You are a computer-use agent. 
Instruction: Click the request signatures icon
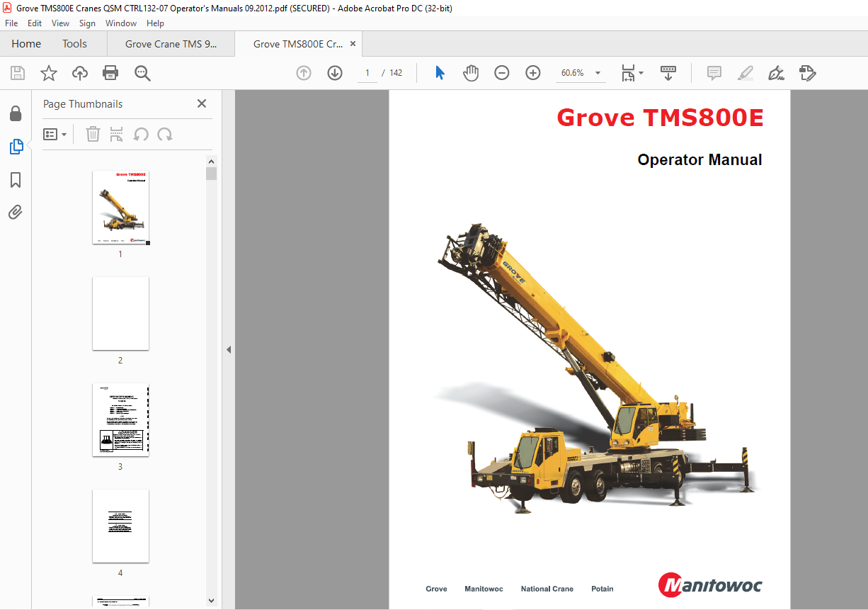pyautogui.click(x=808, y=73)
